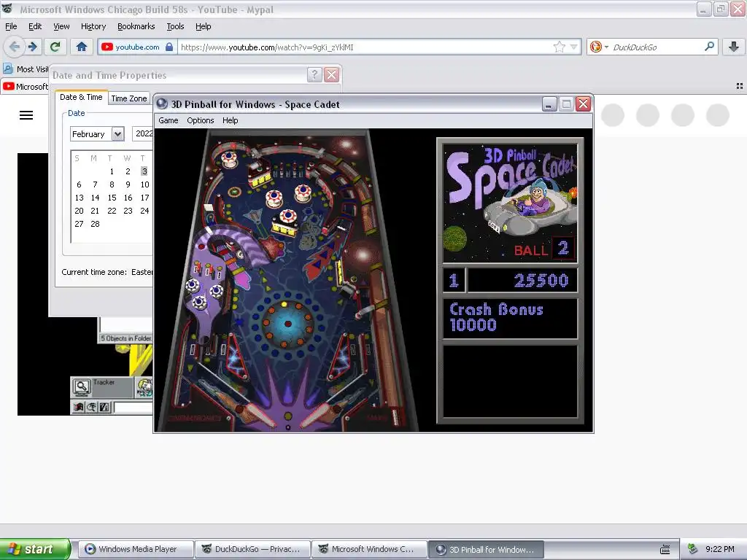The image size is (747, 560).
Task: Select day 2 in the calendar
Action: [128, 171]
